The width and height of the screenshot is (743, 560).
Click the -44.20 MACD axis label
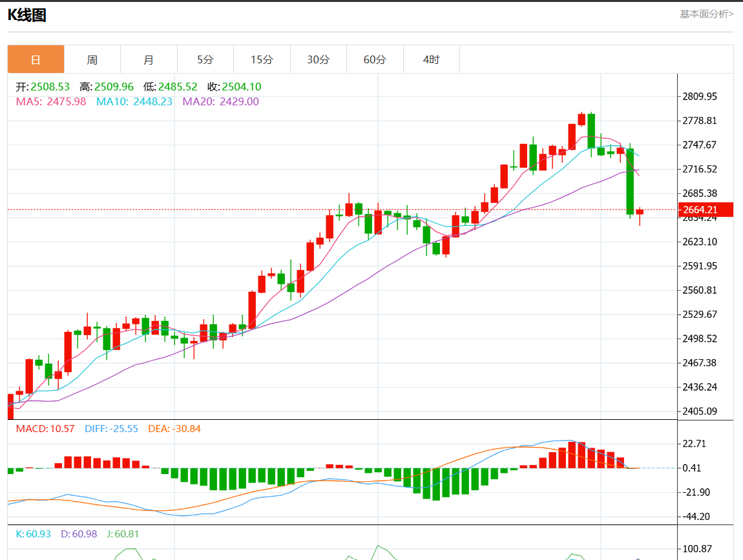pyautogui.click(x=696, y=517)
